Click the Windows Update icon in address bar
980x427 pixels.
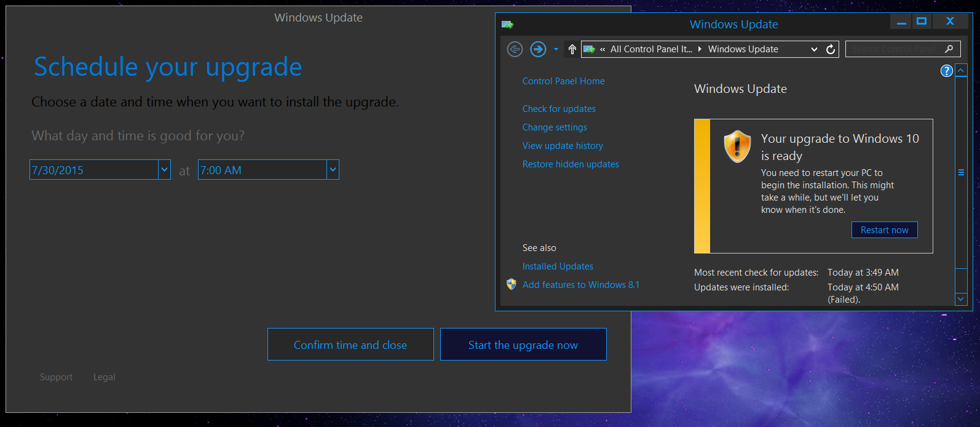click(589, 49)
